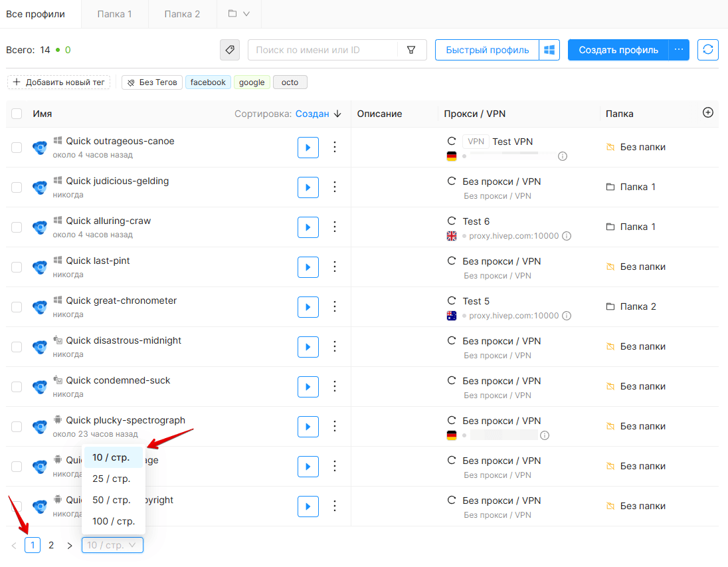Choose 25 / стр. option

click(114, 479)
